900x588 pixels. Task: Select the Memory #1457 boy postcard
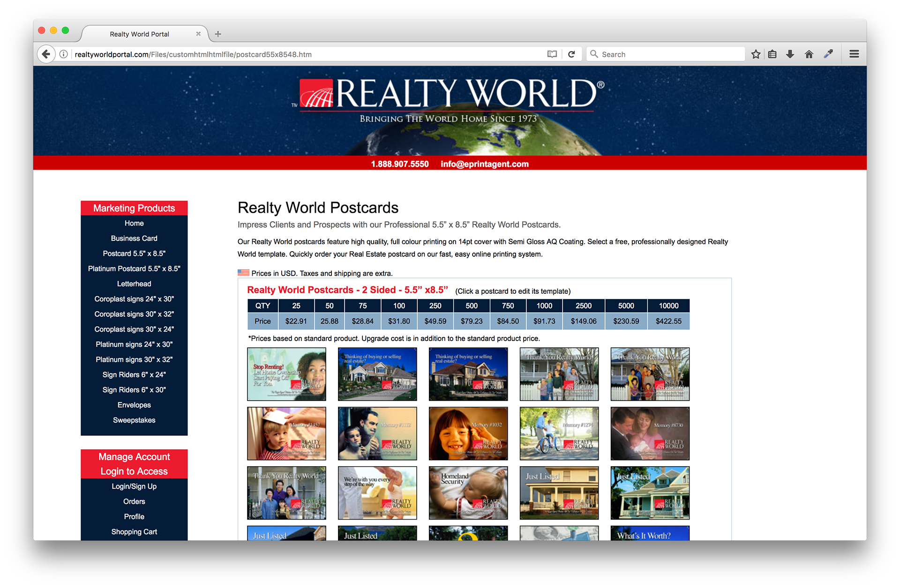pos(286,433)
